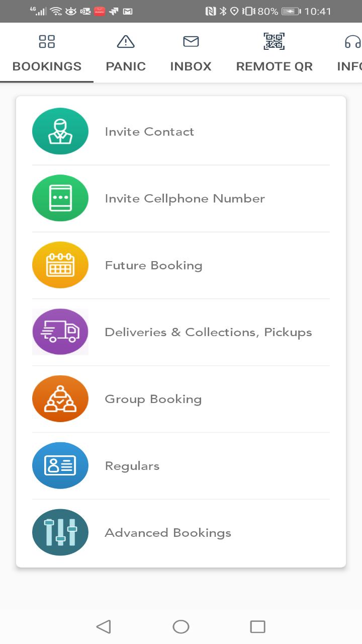This screenshot has height=644, width=362.
Task: Go to the INBOX tab label
Action: [191, 66]
